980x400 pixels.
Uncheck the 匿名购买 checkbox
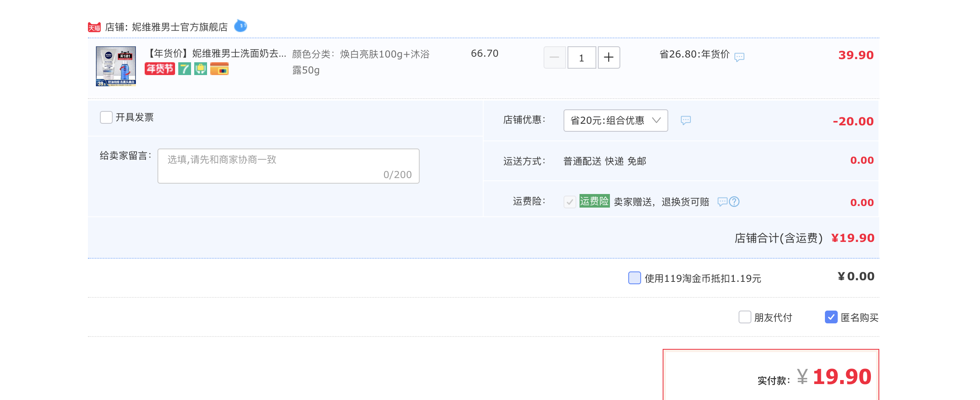click(x=831, y=317)
